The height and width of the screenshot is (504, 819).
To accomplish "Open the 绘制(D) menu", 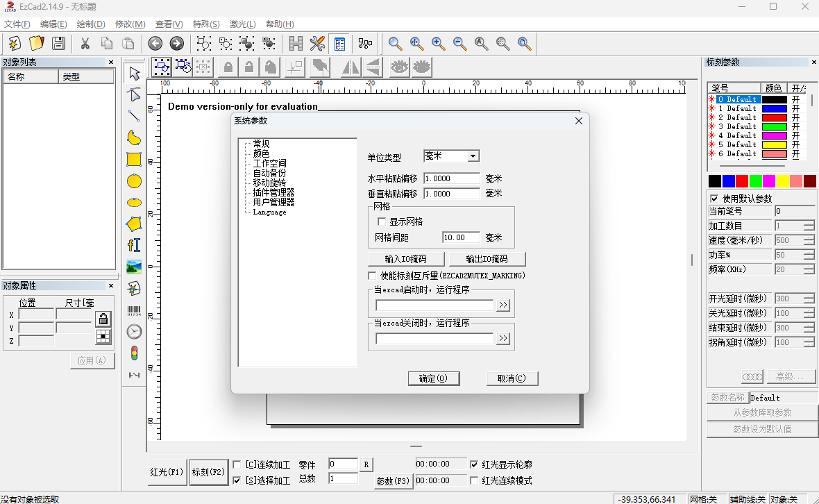I will pos(90,24).
